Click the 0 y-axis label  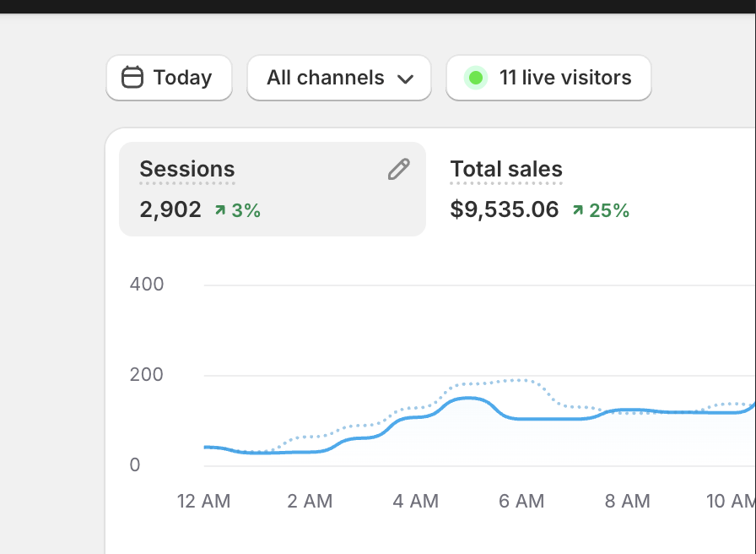click(135, 464)
